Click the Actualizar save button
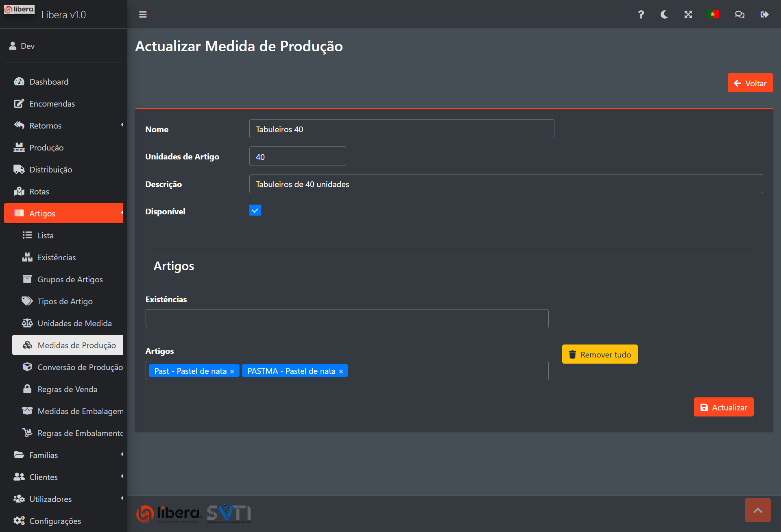The width and height of the screenshot is (781, 532). [724, 407]
